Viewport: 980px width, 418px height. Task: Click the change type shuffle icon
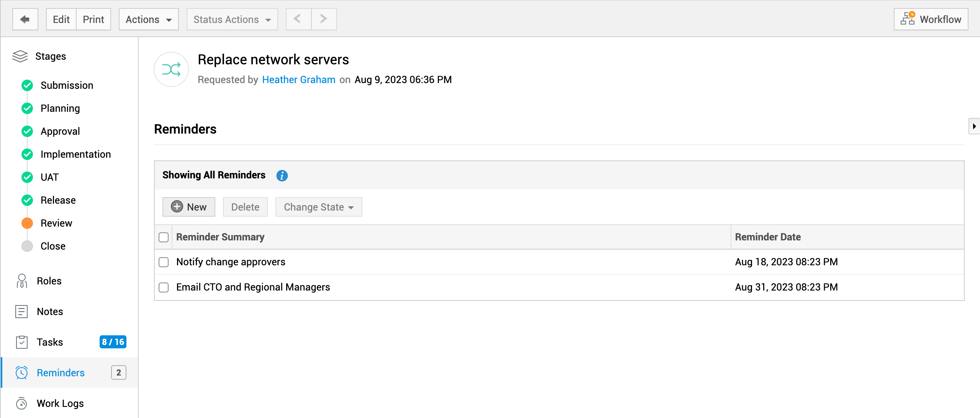pos(171,69)
